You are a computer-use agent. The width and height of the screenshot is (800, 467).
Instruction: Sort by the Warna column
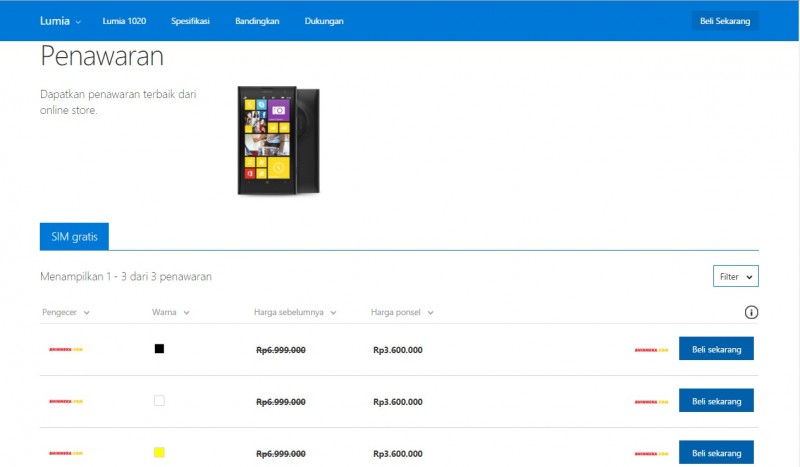pos(170,312)
